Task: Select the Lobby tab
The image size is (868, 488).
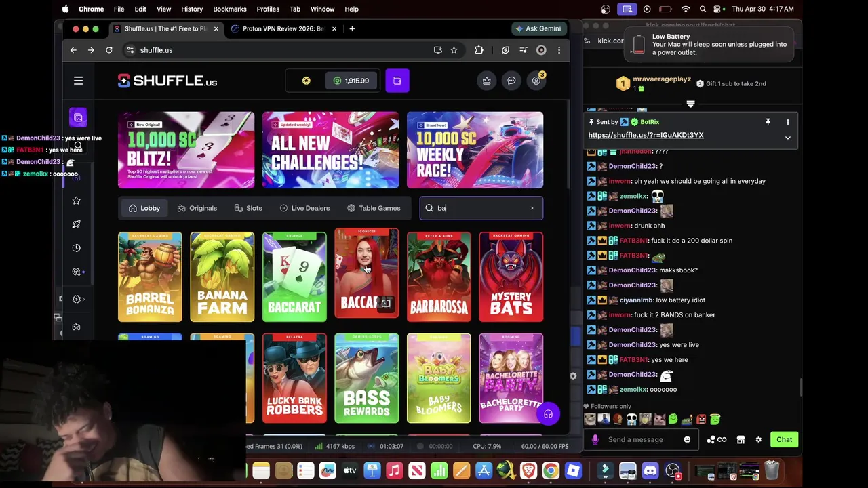Action: [x=144, y=208]
